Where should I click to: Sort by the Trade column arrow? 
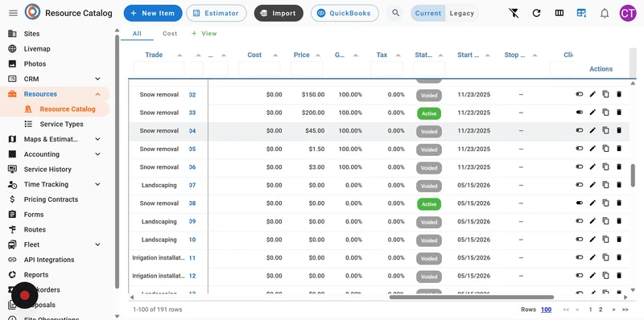coord(180,55)
